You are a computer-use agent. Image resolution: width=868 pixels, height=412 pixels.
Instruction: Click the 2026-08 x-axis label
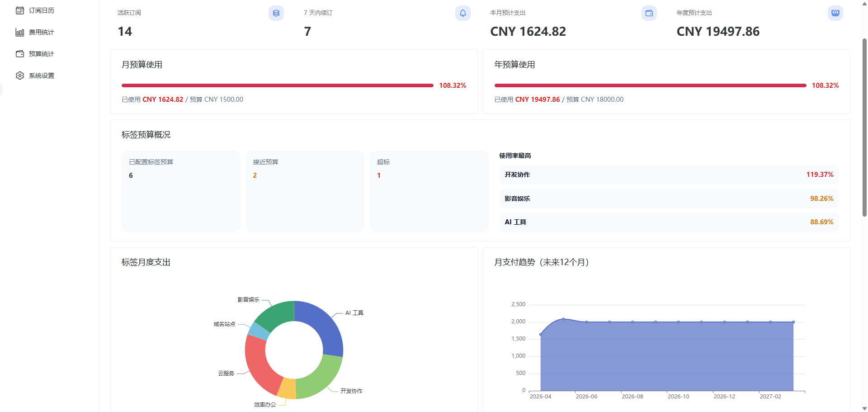(632, 397)
